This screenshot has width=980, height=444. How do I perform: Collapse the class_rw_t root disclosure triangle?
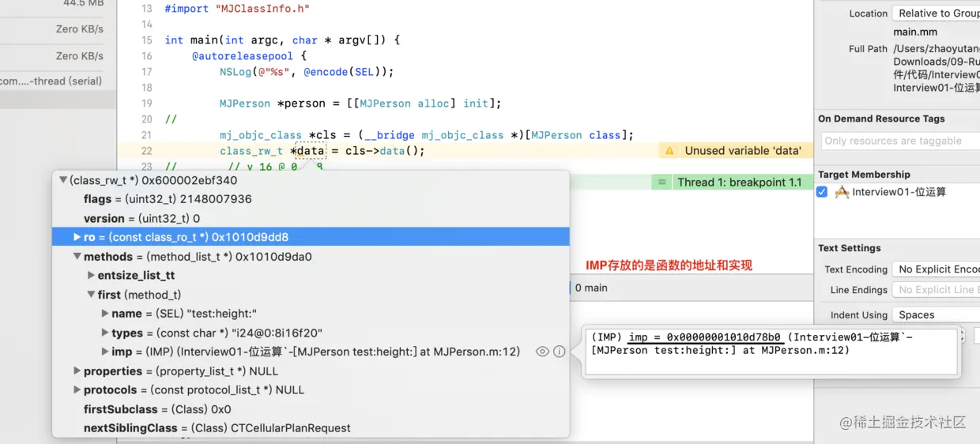63,180
